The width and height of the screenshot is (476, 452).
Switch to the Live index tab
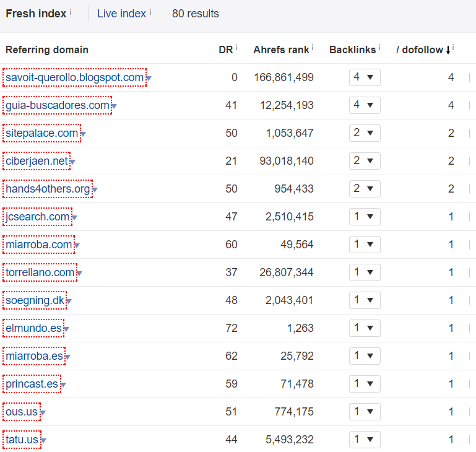121,14
